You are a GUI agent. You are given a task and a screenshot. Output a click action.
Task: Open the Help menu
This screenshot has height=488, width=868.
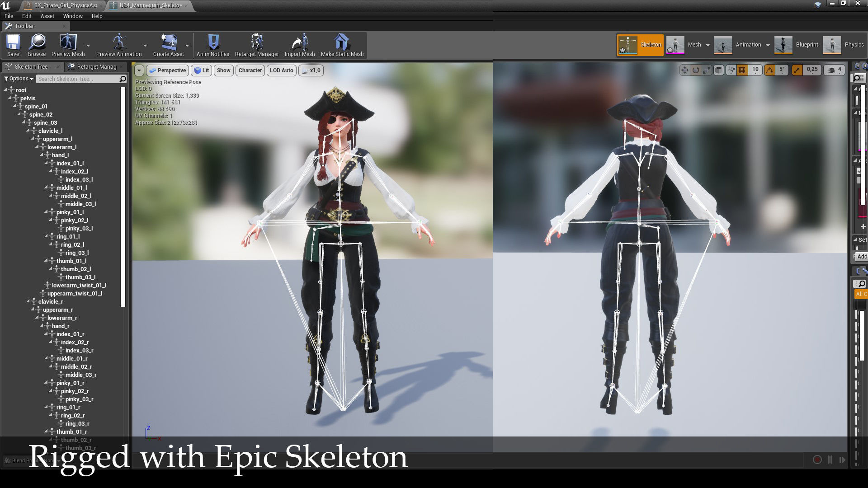[x=97, y=16]
